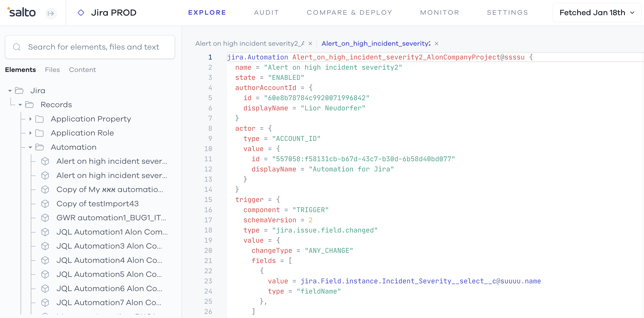This screenshot has width=644, height=318.
Task: Switch to the Content tab
Action: (82, 70)
